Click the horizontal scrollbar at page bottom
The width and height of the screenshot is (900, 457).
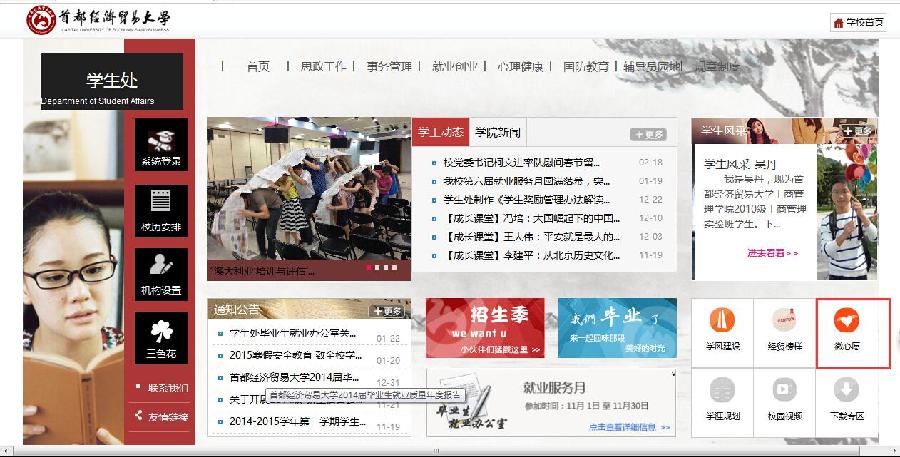pos(436,451)
